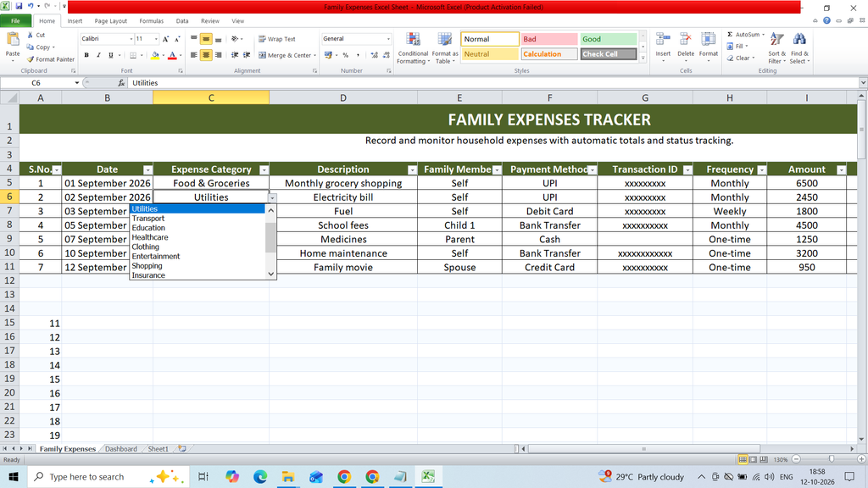This screenshot has height=488, width=868.
Task: Toggle Italic formatting
Action: 98,55
